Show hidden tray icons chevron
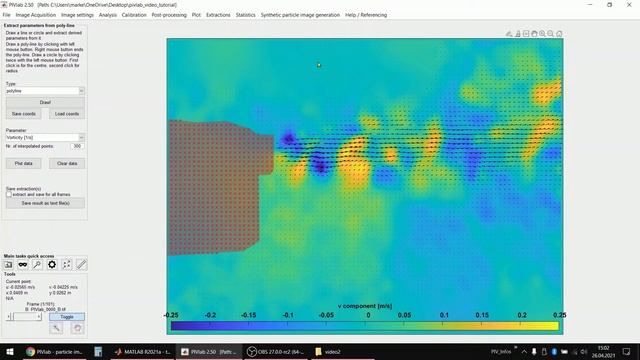 (524, 351)
